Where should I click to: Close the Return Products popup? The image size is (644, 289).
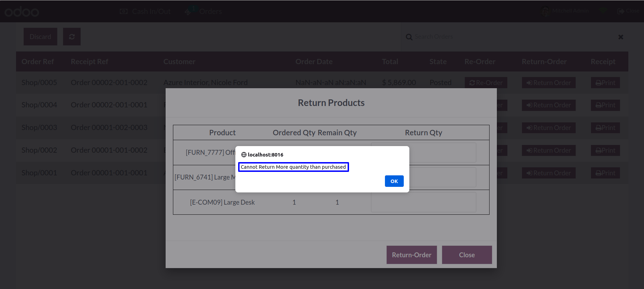[467, 255]
